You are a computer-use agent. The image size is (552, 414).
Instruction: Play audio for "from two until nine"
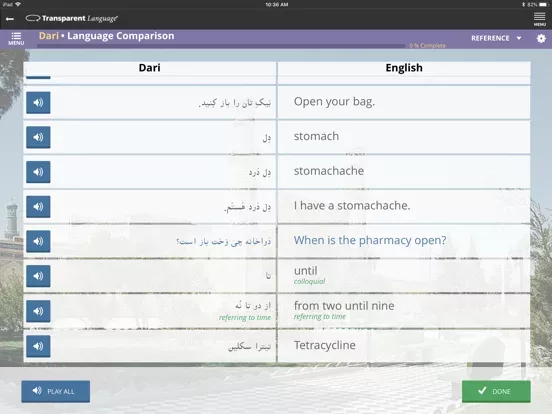pos(38,311)
